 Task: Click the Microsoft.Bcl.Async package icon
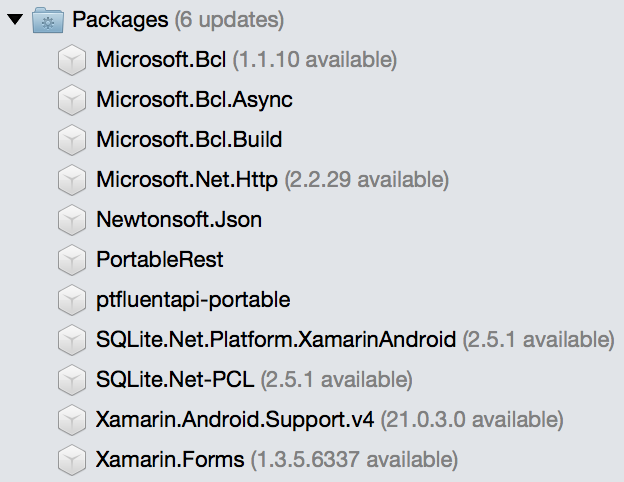click(73, 100)
